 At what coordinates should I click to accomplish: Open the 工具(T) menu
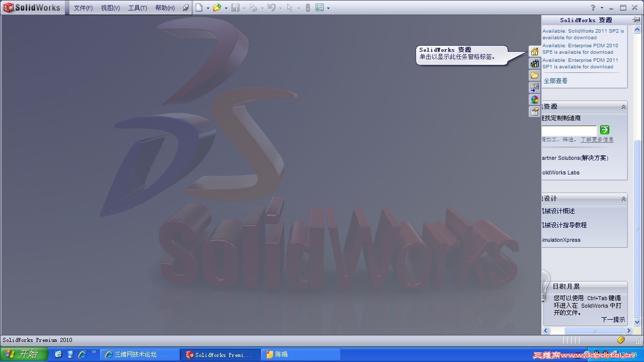tap(137, 8)
